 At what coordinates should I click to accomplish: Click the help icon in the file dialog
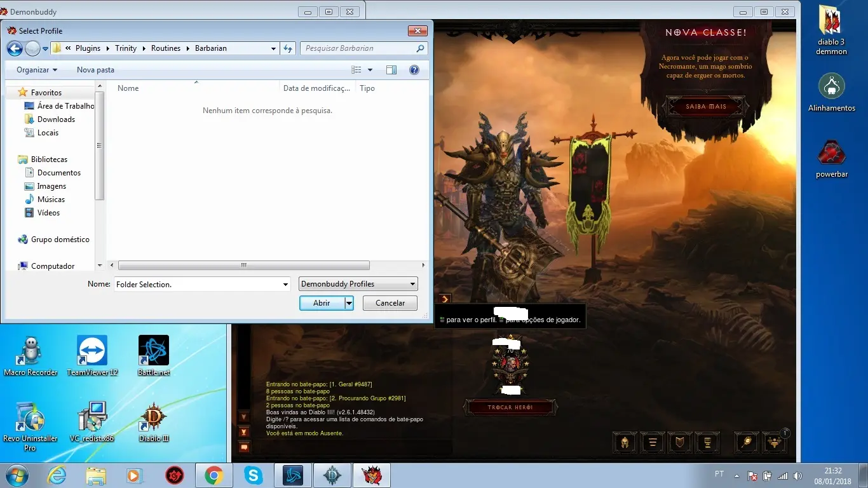click(414, 70)
